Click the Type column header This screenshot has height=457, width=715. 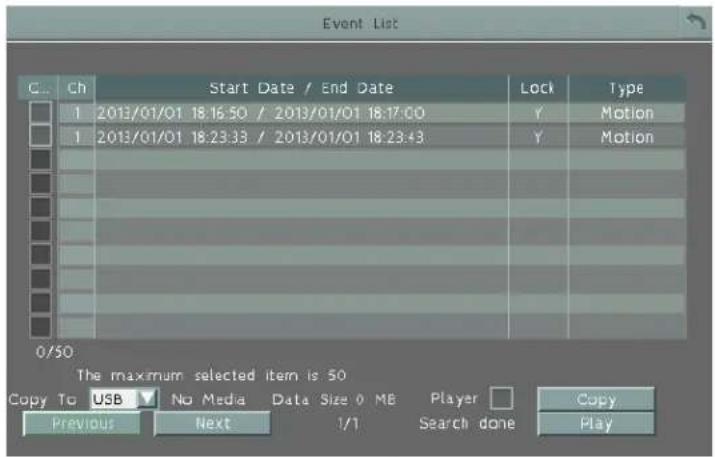pos(627,88)
